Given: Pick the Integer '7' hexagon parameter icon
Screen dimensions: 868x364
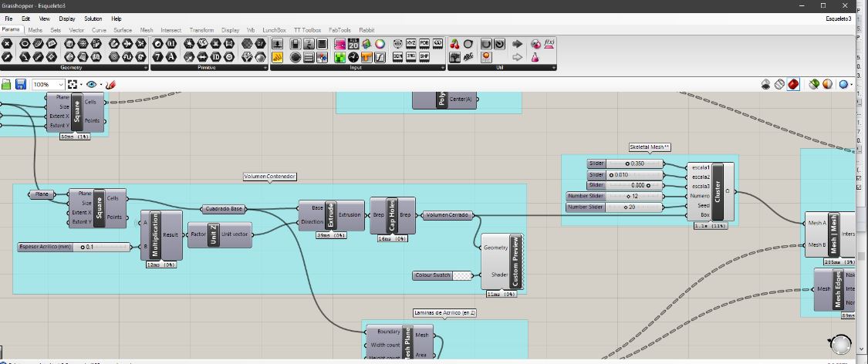Looking at the screenshot, I should point(157,57).
